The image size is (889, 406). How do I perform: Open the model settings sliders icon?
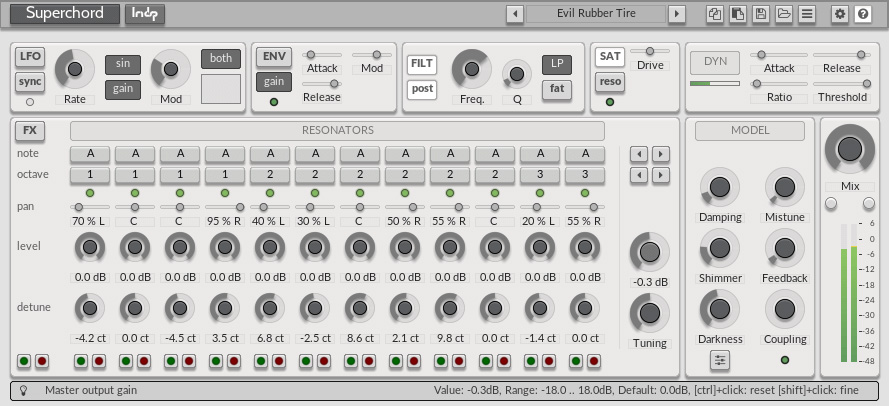pyautogui.click(x=720, y=360)
